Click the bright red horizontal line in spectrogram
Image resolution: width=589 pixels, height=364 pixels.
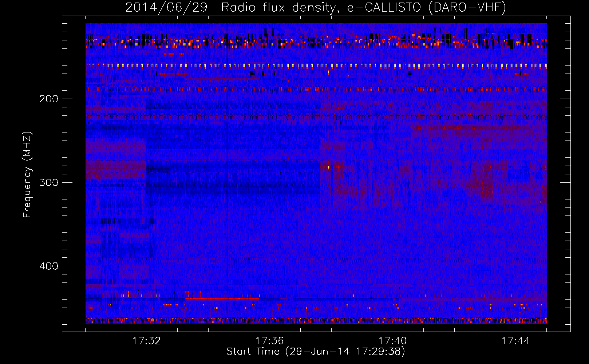click(x=222, y=298)
